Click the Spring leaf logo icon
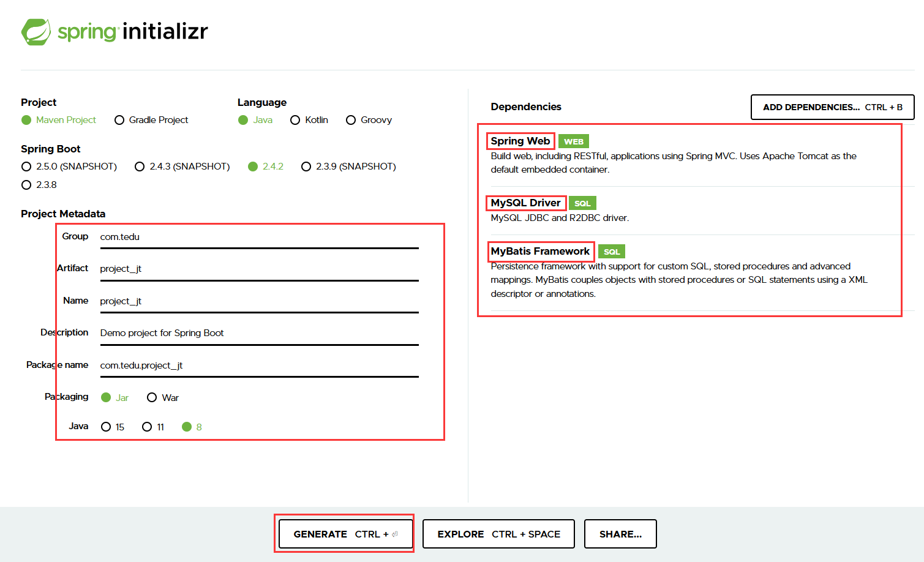Screen dimensions: 924x562 [36, 32]
